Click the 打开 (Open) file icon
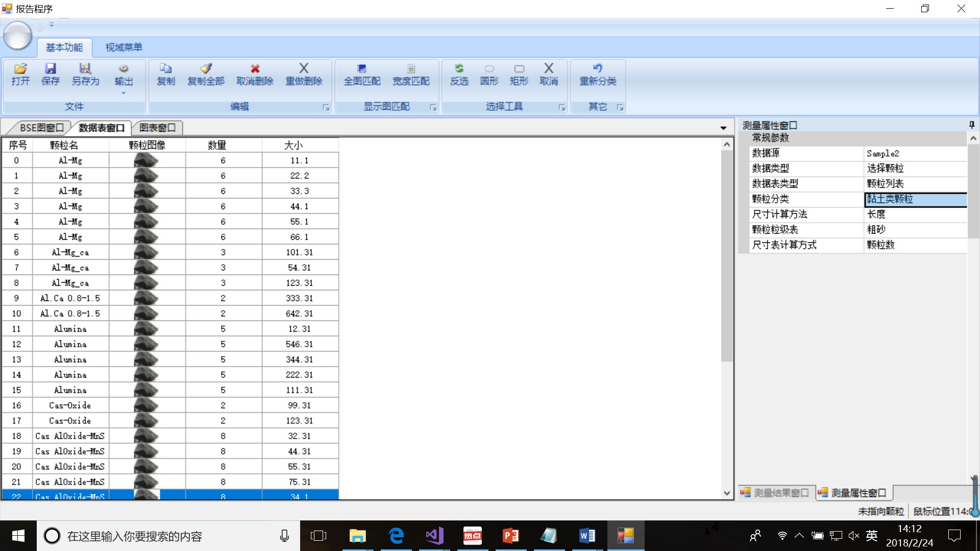Viewport: 980px width, 551px height. [20, 69]
